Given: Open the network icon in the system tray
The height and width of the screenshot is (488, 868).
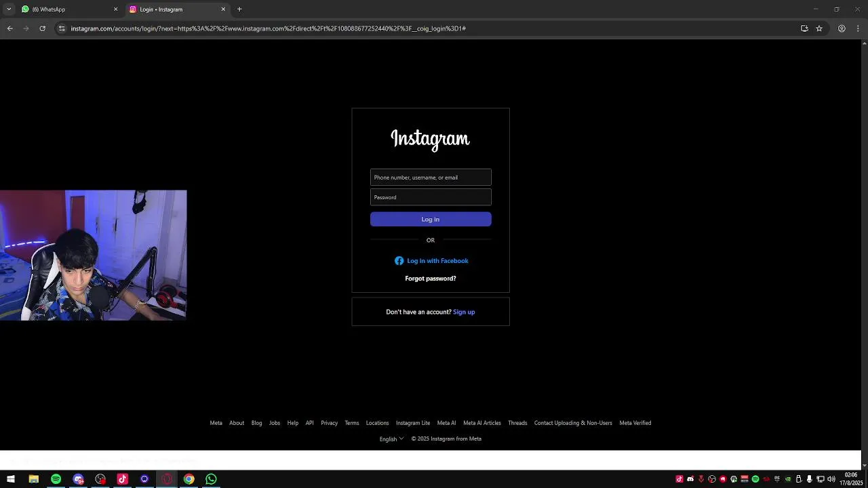Looking at the screenshot, I should click(x=821, y=479).
